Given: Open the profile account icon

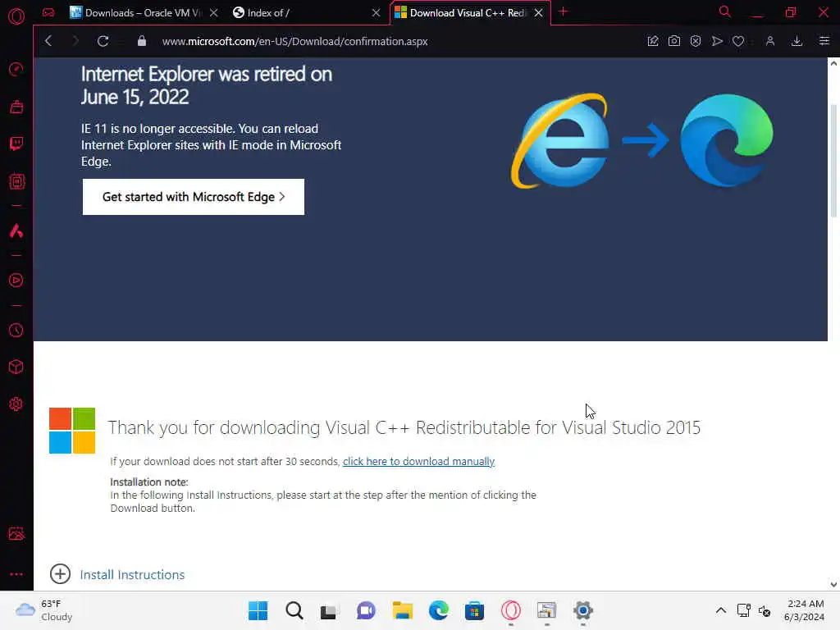Looking at the screenshot, I should click(x=769, y=41).
